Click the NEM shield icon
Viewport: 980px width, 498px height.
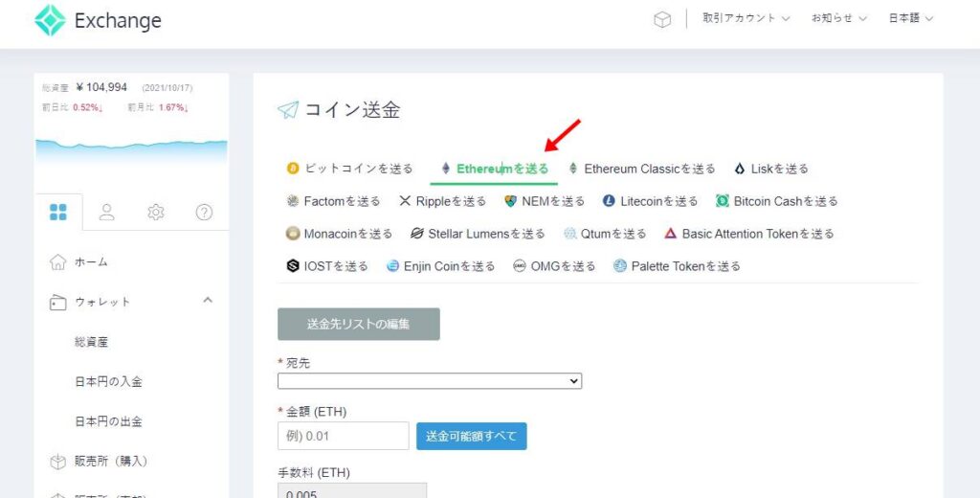511,201
